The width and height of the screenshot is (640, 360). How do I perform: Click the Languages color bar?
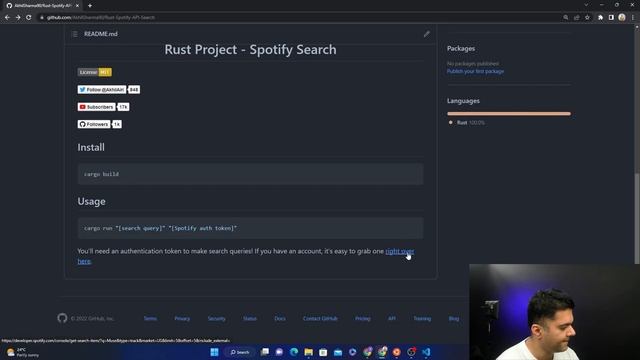point(509,113)
